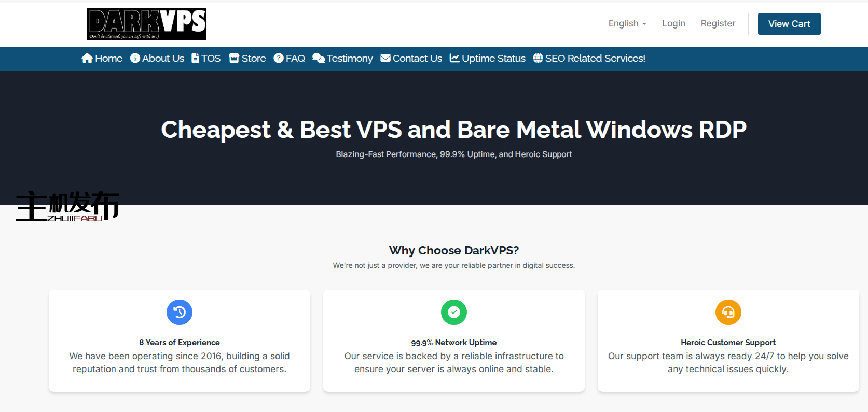Image resolution: width=868 pixels, height=412 pixels.
Task: Click the Home house icon
Action: [x=87, y=59]
